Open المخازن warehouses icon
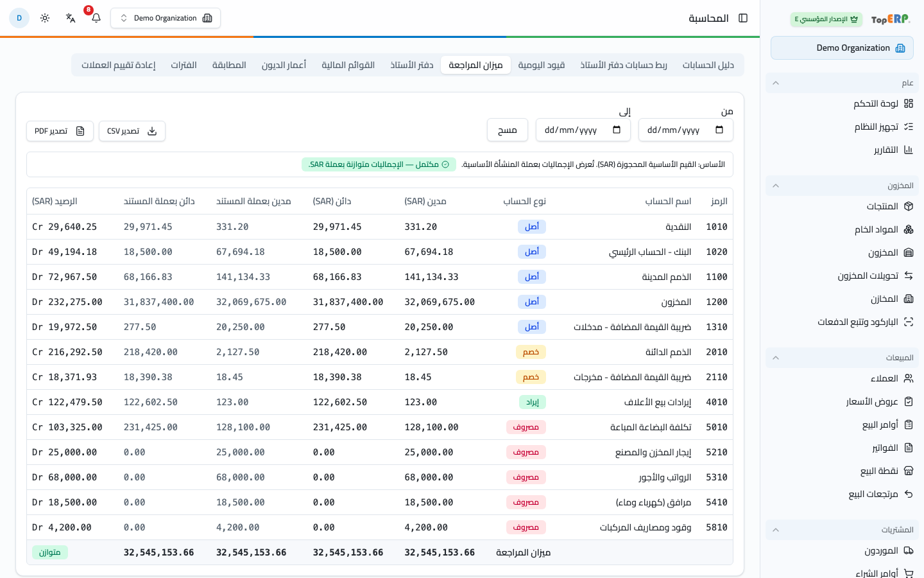 [x=909, y=299]
